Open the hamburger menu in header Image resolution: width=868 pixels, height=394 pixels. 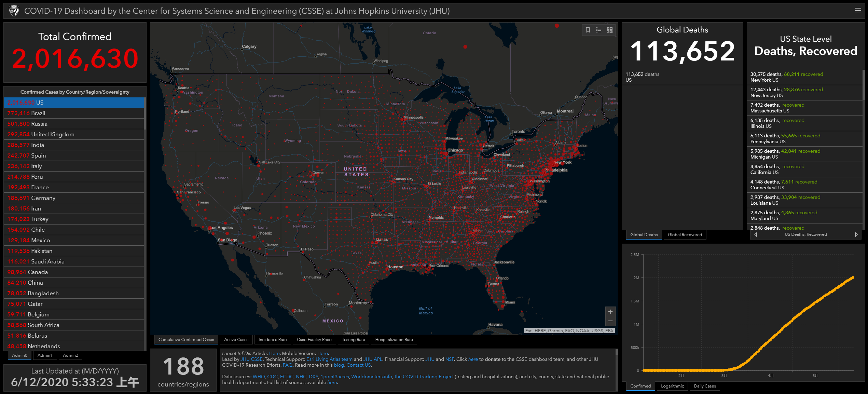(858, 11)
